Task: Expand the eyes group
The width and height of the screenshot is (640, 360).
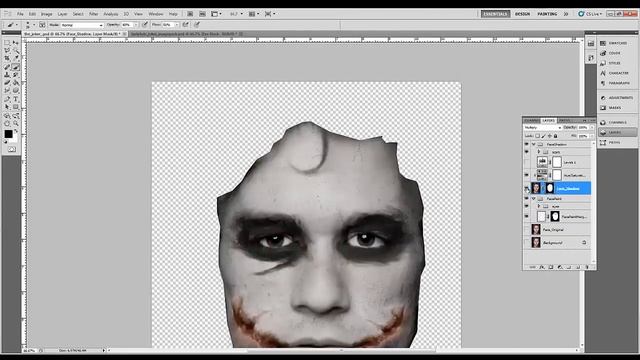Action: 539,206
